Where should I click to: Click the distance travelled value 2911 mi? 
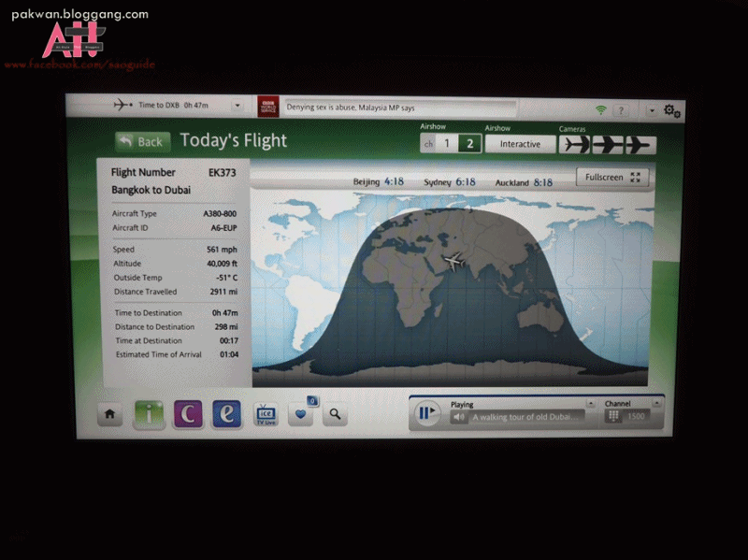point(223,292)
